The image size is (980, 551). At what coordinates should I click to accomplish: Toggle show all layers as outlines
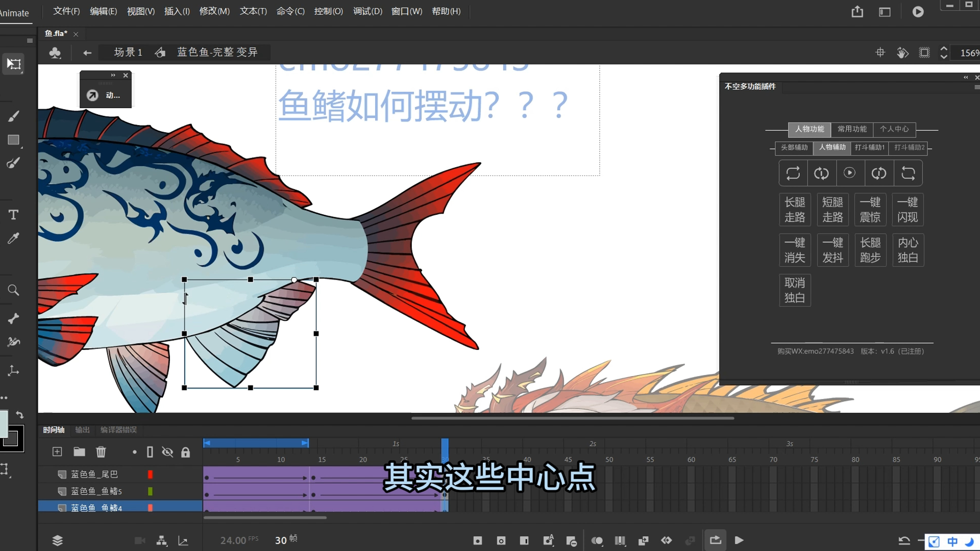tap(150, 452)
